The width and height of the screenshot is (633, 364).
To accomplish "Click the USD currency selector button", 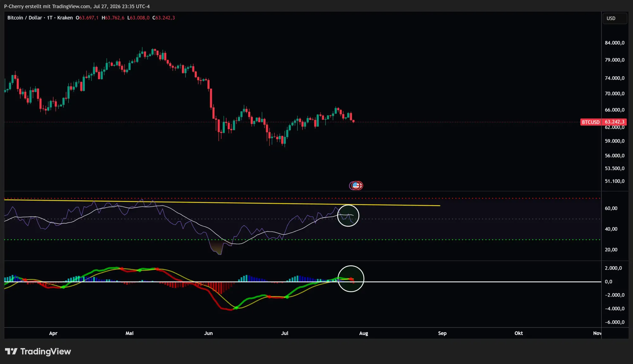I will coord(614,18).
